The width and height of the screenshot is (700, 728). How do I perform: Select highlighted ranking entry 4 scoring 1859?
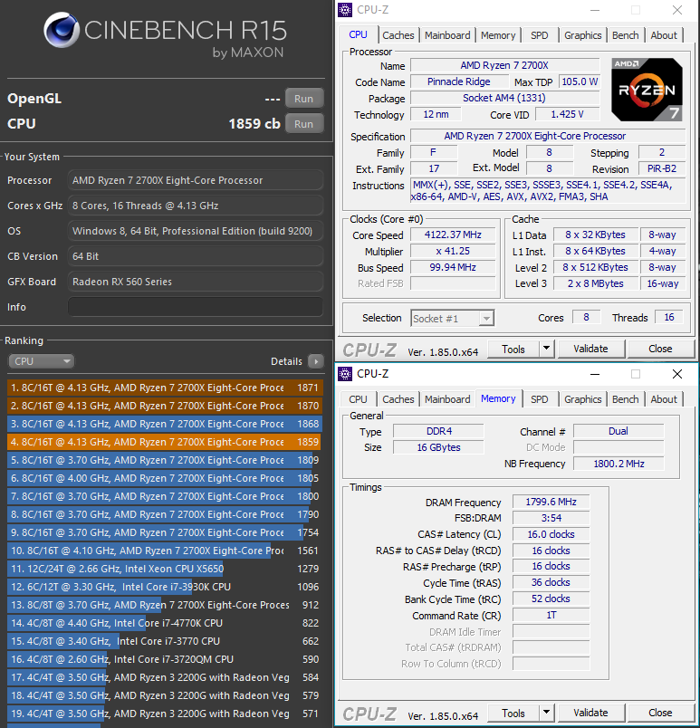tap(165, 442)
